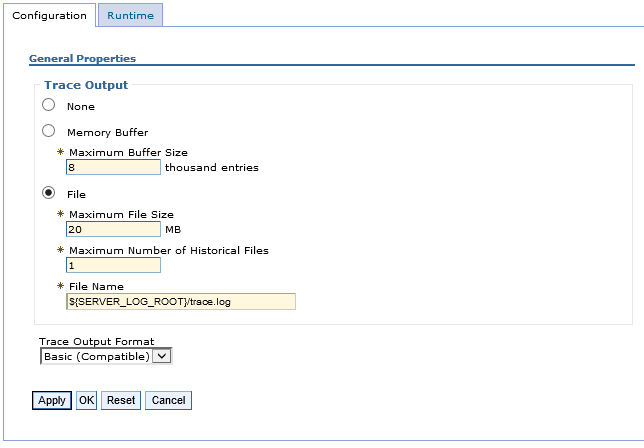Click the Trace Output Format label text
The height and width of the screenshot is (448, 644).
97,341
